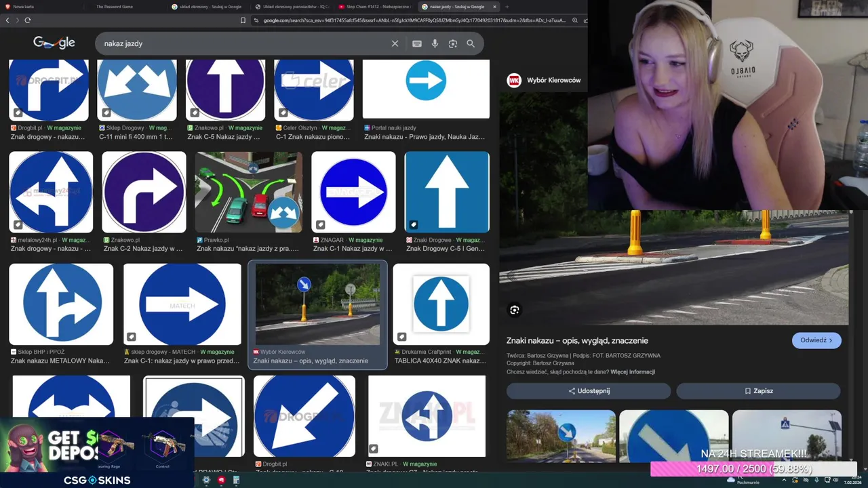The width and height of the screenshot is (868, 488).
Task: Click the large preview road photo
Action: (674, 268)
